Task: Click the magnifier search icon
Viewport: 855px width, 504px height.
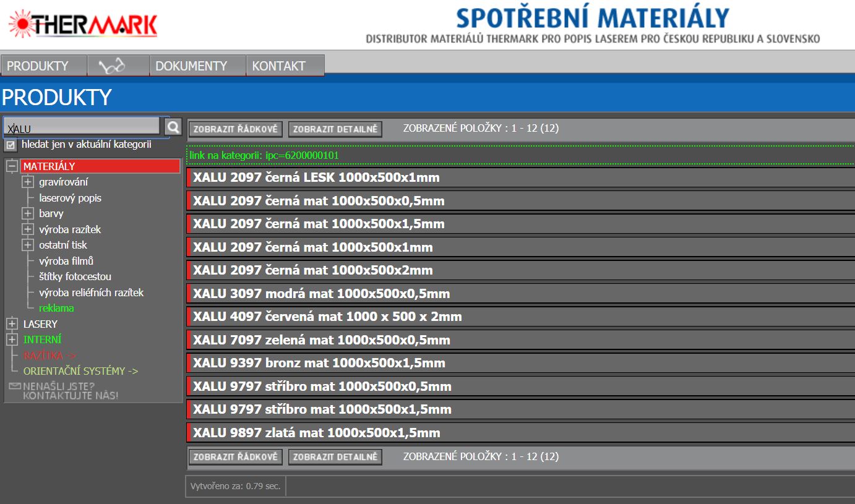Action: coord(173,127)
